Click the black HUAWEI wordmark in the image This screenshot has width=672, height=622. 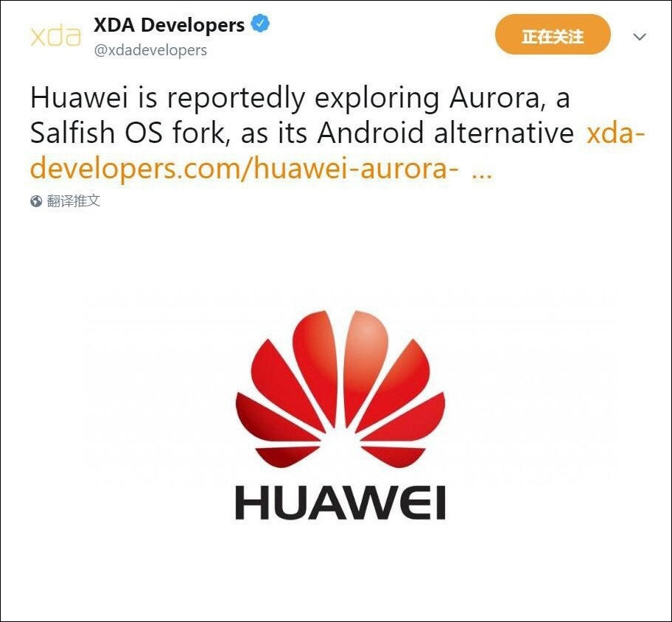(340, 503)
